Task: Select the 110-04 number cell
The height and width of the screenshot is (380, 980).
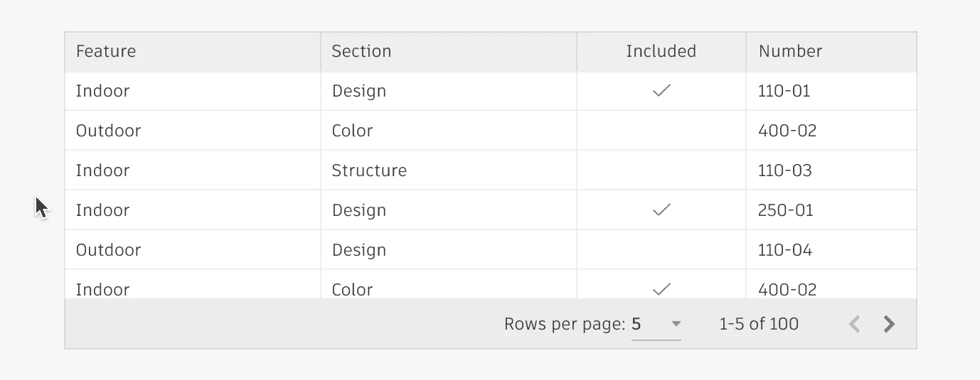Action: (x=785, y=250)
